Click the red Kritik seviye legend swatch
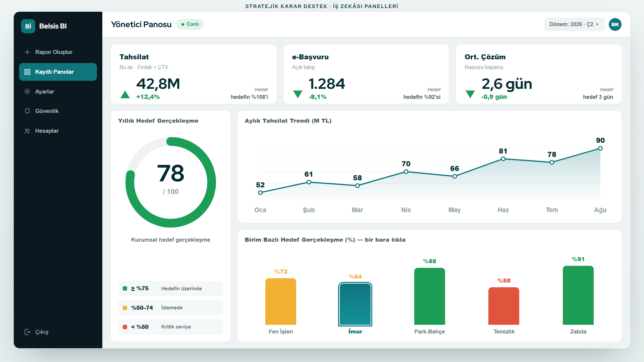644x362 pixels. (x=125, y=327)
